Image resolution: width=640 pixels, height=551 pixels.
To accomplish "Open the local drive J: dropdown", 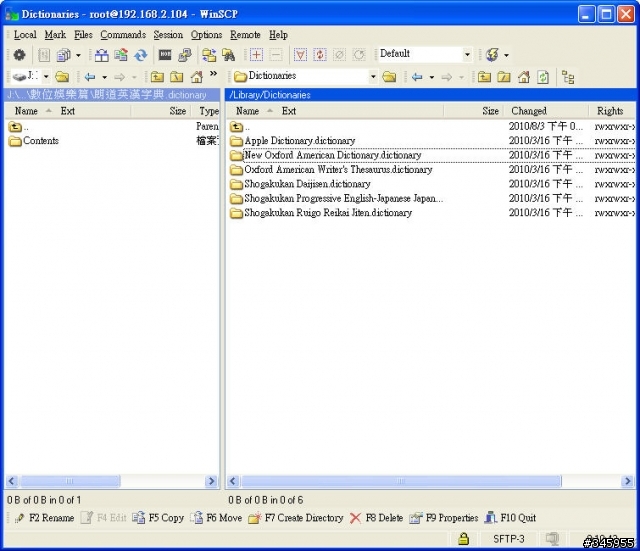I will click(46, 77).
